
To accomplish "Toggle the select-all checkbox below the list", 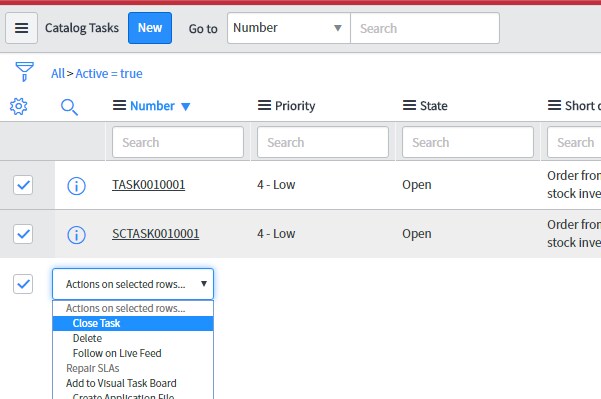I will click(x=23, y=284).
